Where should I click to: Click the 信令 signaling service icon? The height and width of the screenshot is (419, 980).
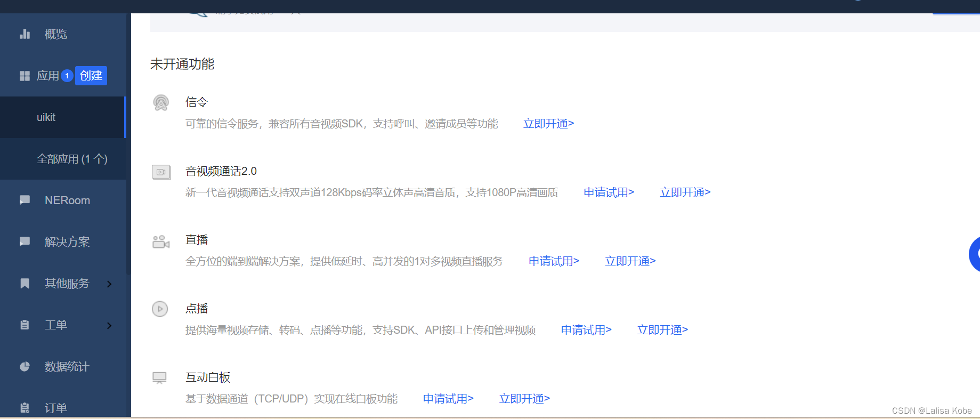coord(161,102)
